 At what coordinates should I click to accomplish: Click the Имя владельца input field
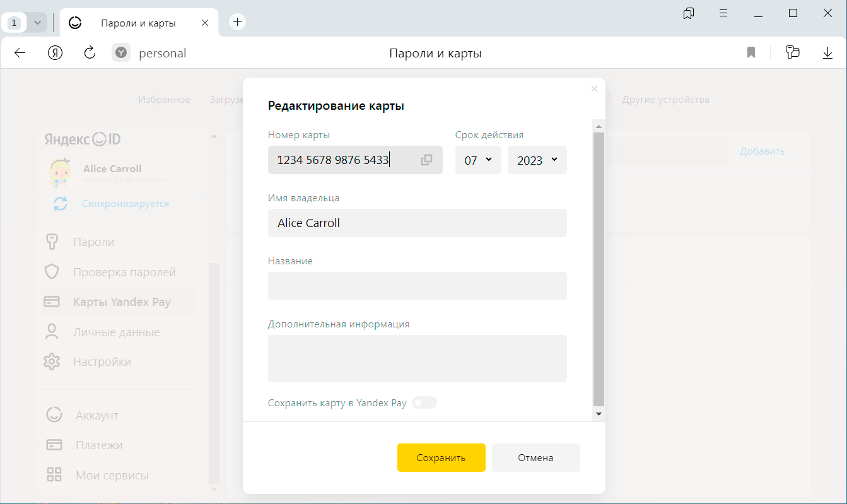click(x=417, y=223)
